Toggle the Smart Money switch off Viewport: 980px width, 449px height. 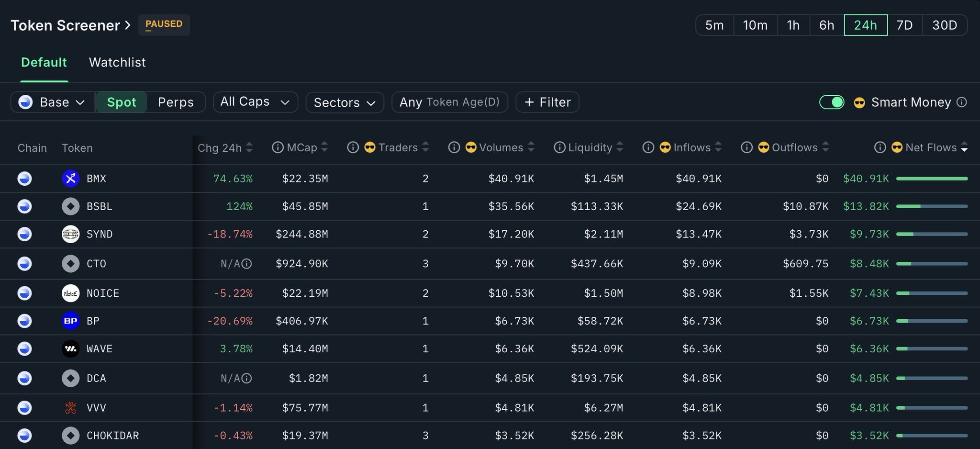click(x=831, y=102)
